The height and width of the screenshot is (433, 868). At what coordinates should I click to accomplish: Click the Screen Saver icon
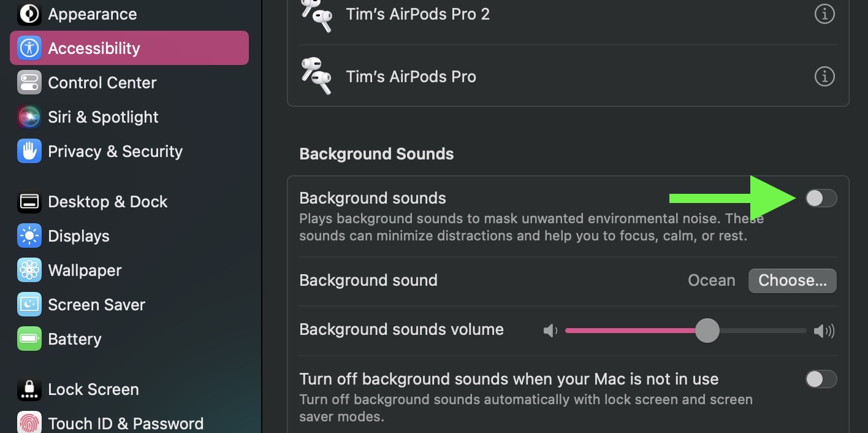coord(29,305)
